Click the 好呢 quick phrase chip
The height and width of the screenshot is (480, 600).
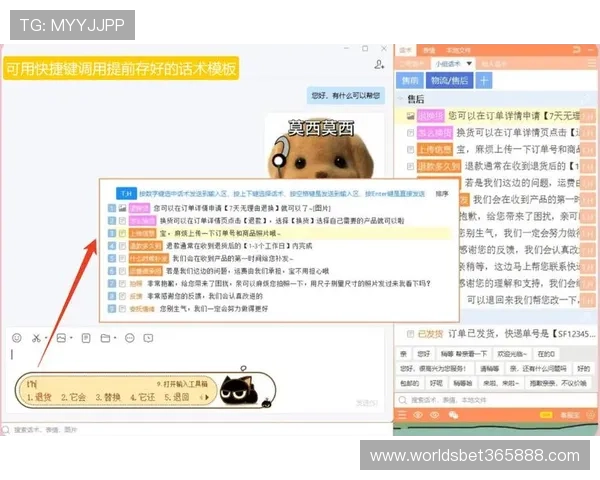[436, 383]
